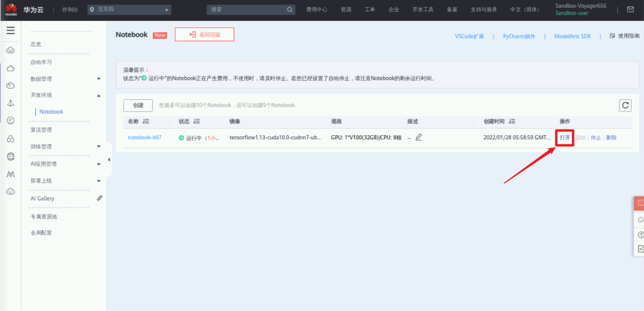The height and width of the screenshot is (311, 644).
Task: Sort notebooks by status
Action: coord(197,122)
